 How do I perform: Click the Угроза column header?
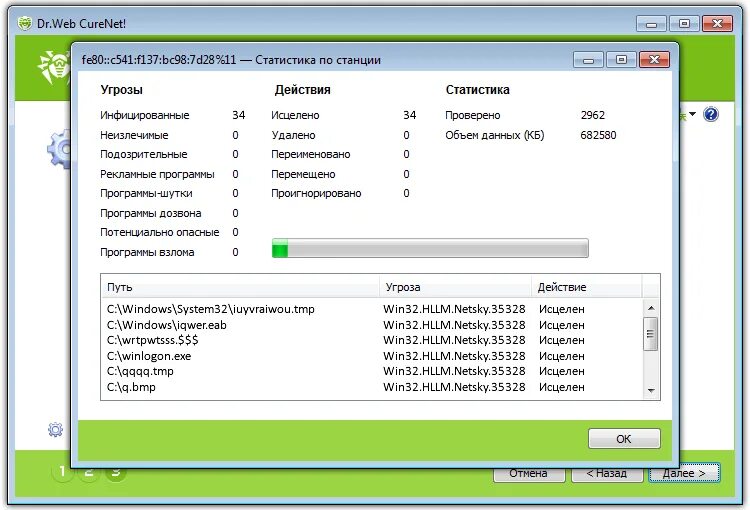point(455,287)
